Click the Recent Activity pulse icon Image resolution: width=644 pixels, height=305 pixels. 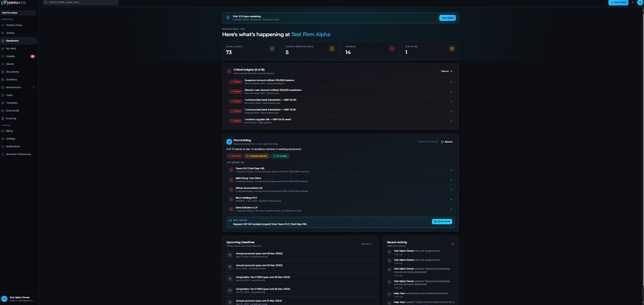pyautogui.click(x=453, y=244)
